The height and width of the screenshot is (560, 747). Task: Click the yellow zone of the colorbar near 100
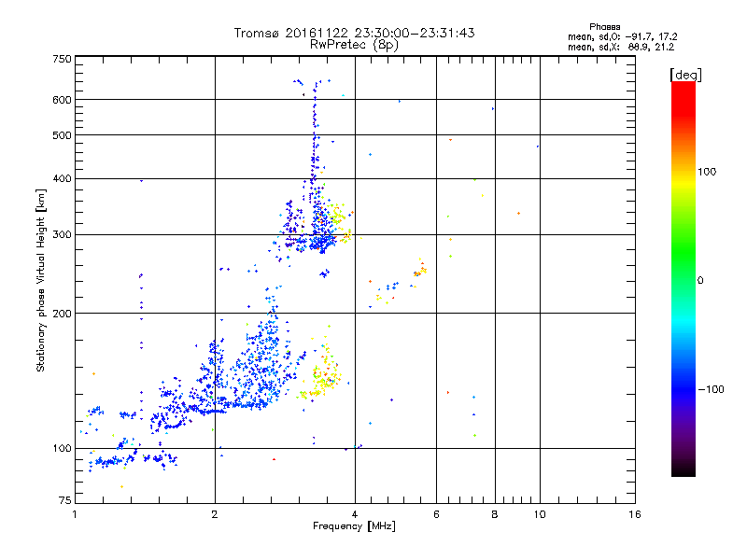(684, 183)
